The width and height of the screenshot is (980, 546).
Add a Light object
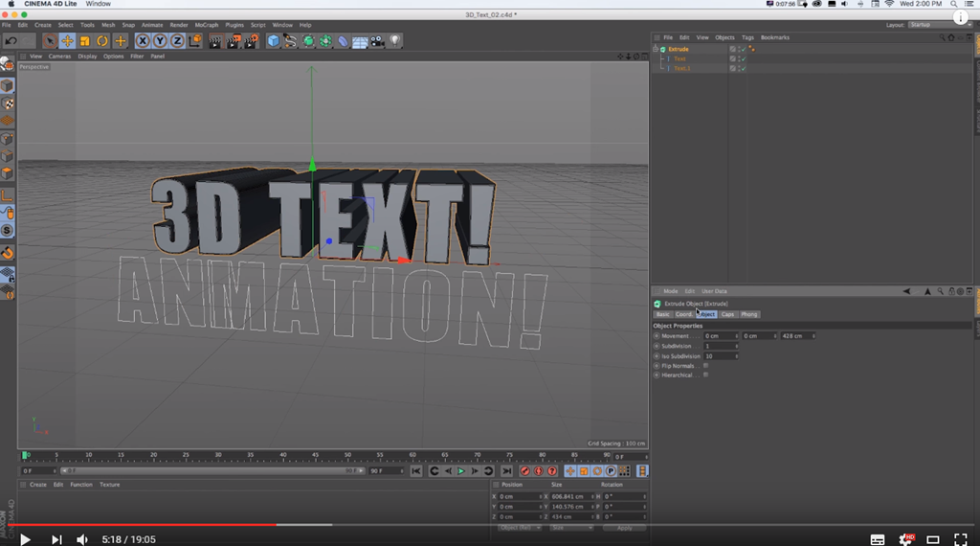tap(395, 41)
